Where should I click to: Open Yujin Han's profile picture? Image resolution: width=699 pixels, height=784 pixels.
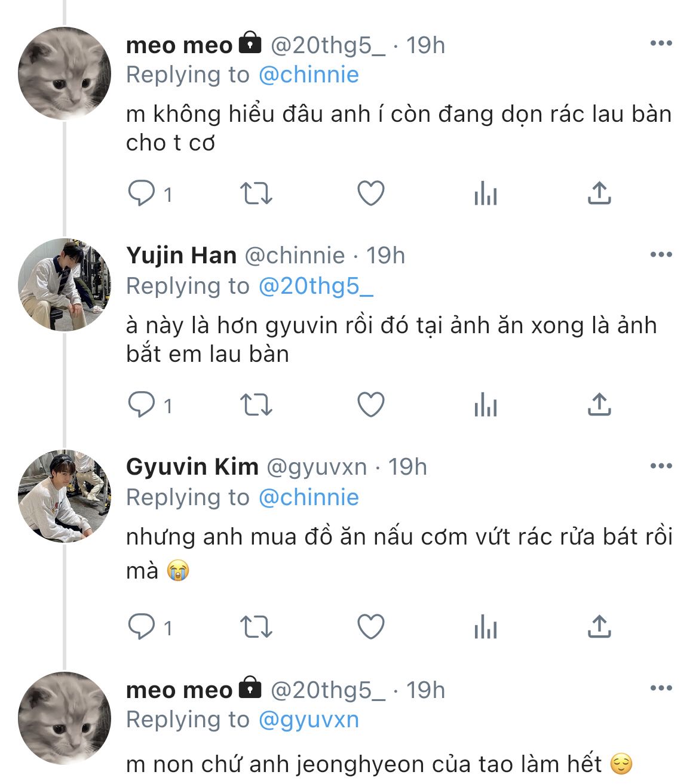coord(65,285)
